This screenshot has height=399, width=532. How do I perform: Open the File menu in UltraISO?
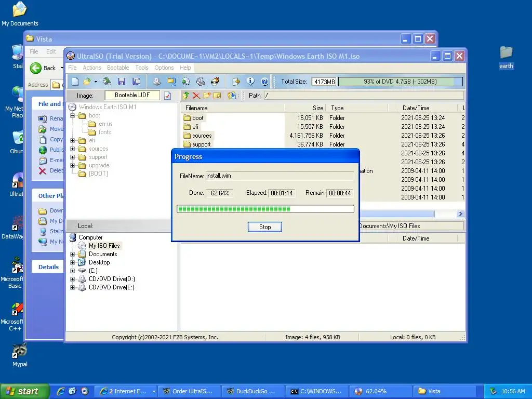[72, 68]
